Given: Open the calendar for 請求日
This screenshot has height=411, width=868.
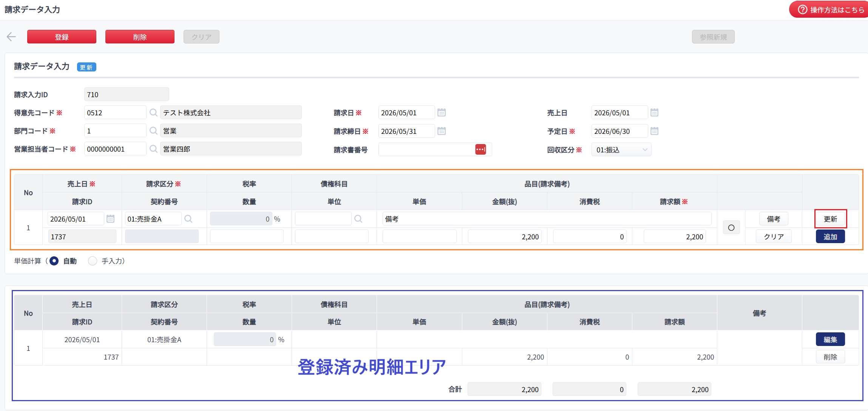Looking at the screenshot, I should click(x=442, y=113).
